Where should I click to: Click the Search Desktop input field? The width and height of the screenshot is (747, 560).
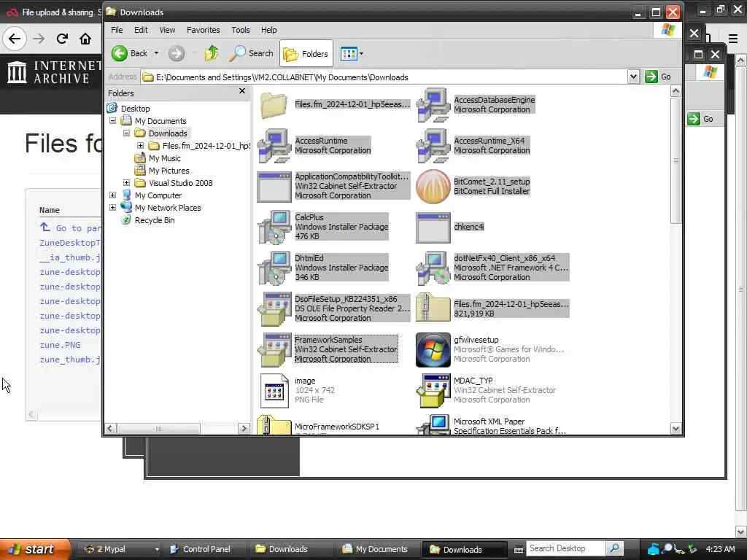(566, 548)
